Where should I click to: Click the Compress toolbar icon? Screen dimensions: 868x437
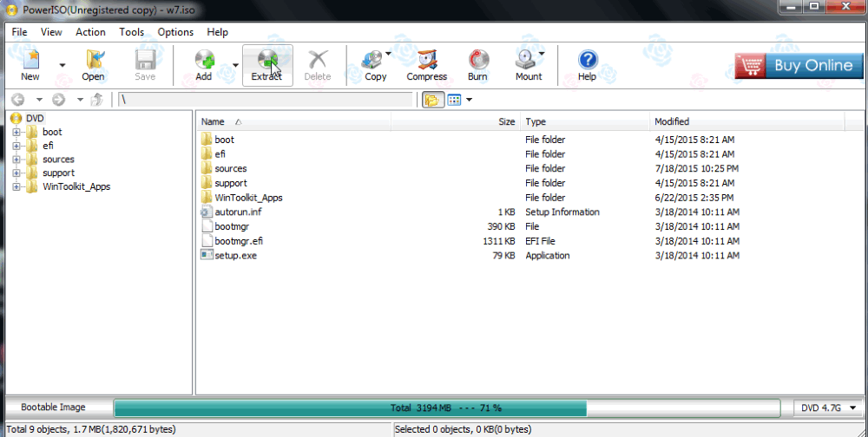pos(427,65)
